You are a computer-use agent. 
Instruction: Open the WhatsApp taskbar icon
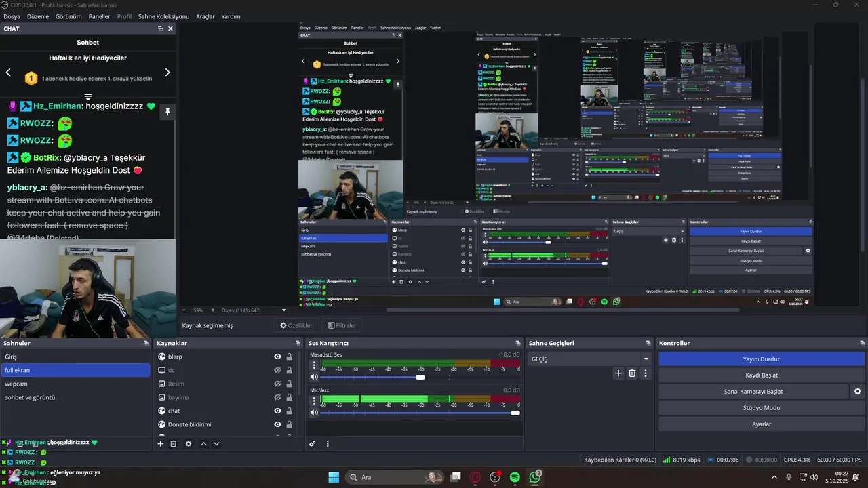[x=535, y=477]
